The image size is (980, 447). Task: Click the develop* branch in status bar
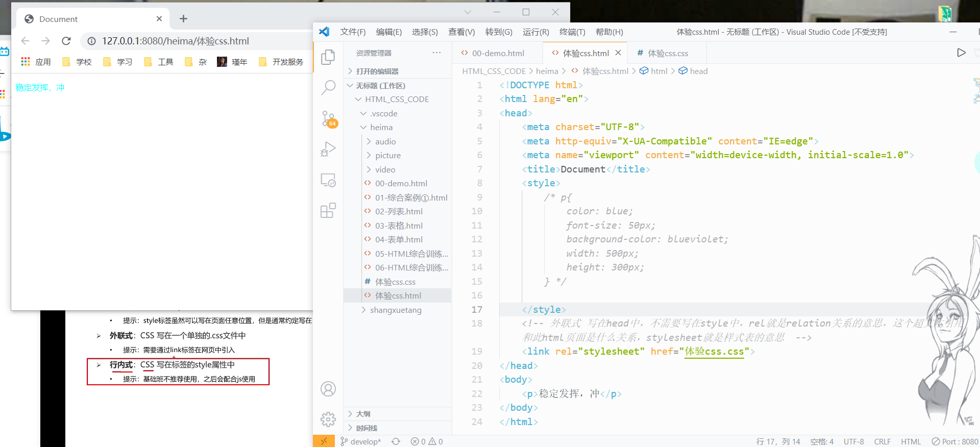(360, 441)
